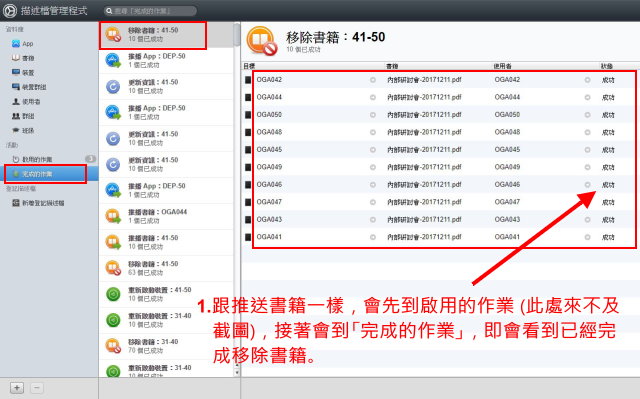Click go-to circle icon after target OGA042
This screenshot has height=399, width=640.
pyautogui.click(x=373, y=80)
